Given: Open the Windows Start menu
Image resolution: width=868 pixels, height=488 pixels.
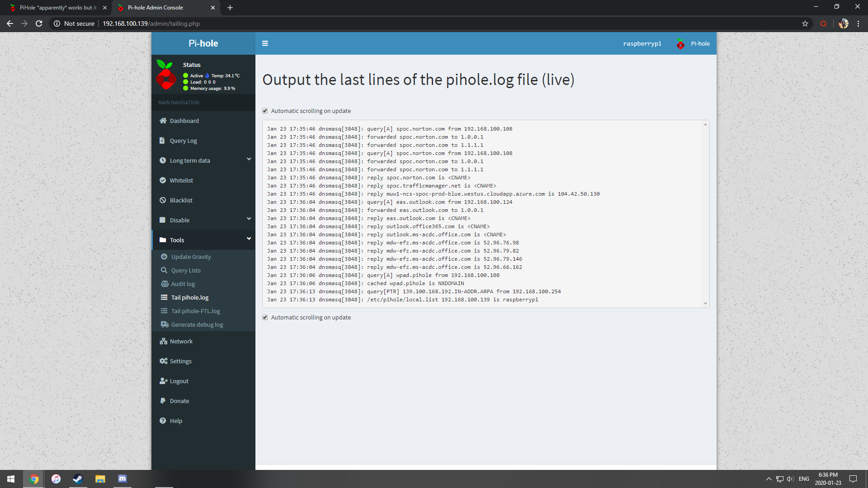Looking at the screenshot, I should coord(11,479).
